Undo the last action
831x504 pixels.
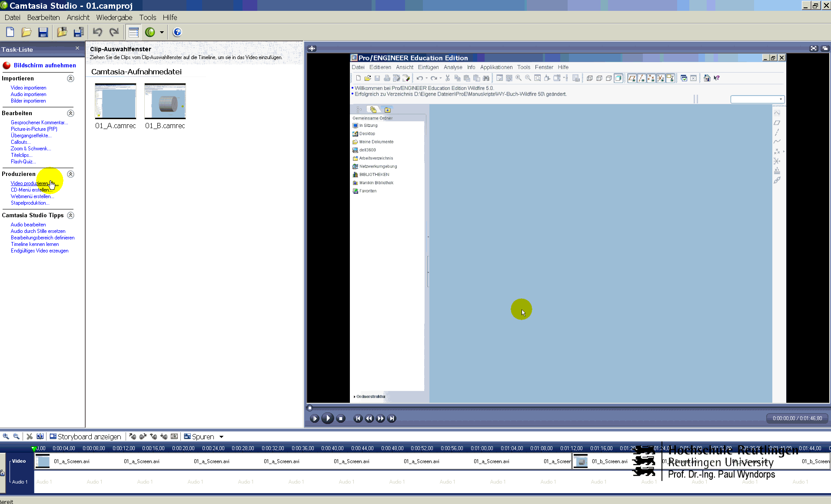(x=97, y=32)
